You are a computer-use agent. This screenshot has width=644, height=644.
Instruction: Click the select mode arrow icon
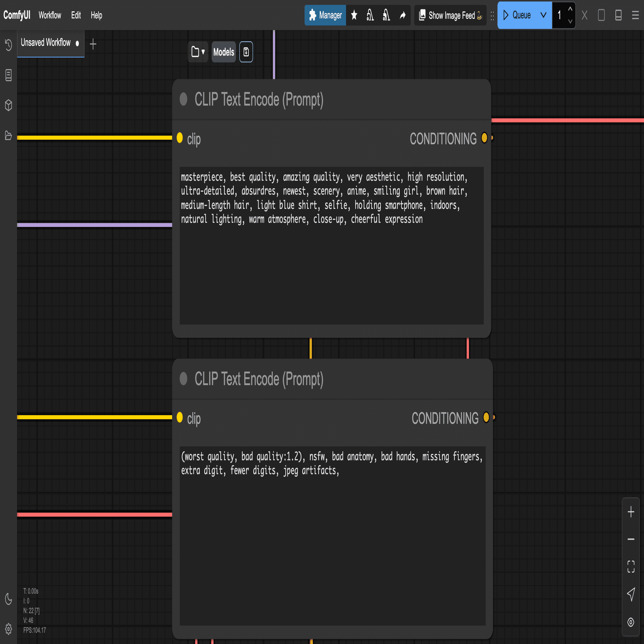(x=631, y=594)
